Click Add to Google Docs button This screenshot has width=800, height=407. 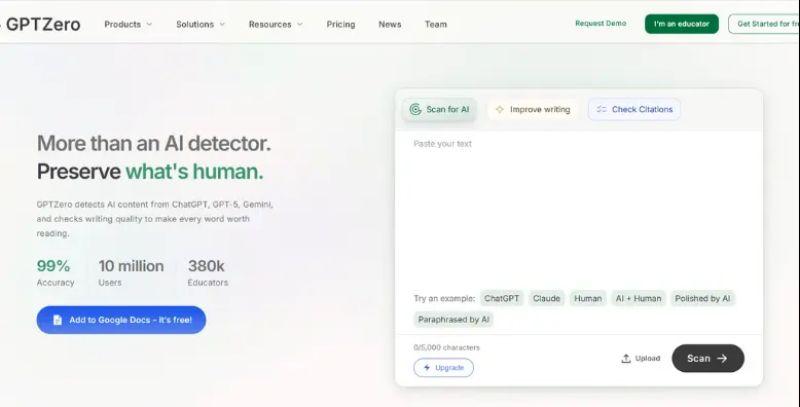[121, 320]
